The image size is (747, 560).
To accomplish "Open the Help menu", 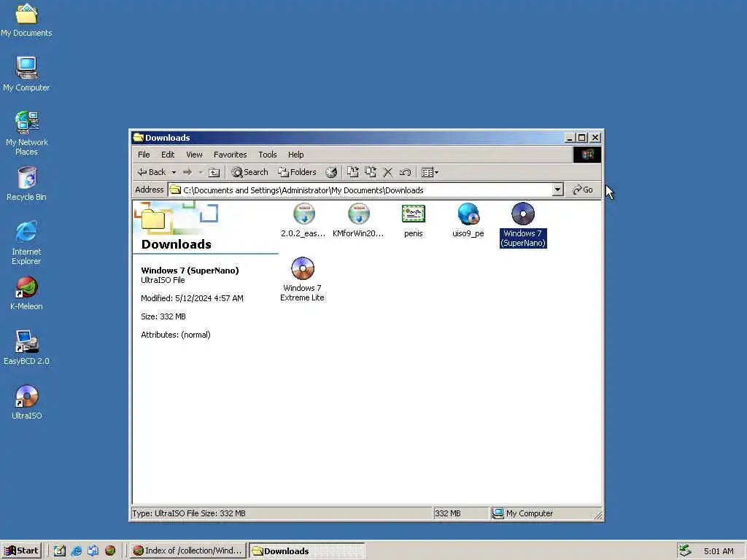I will 296,155.
